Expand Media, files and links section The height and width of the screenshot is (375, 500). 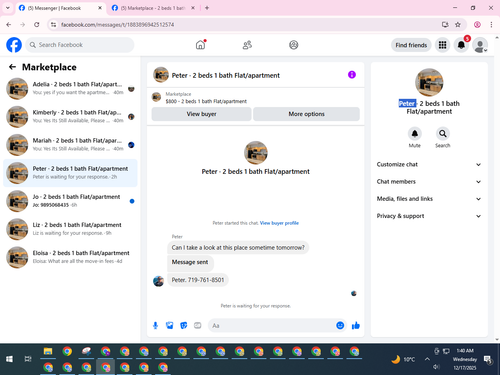tap(429, 199)
